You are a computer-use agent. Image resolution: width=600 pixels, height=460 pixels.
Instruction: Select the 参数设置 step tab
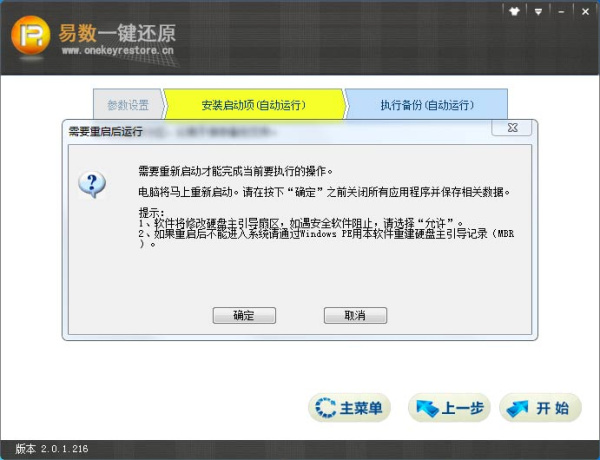(x=128, y=105)
